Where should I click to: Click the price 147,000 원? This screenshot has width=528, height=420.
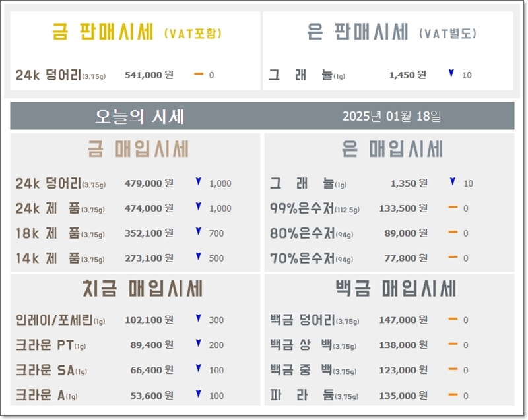[403, 320]
